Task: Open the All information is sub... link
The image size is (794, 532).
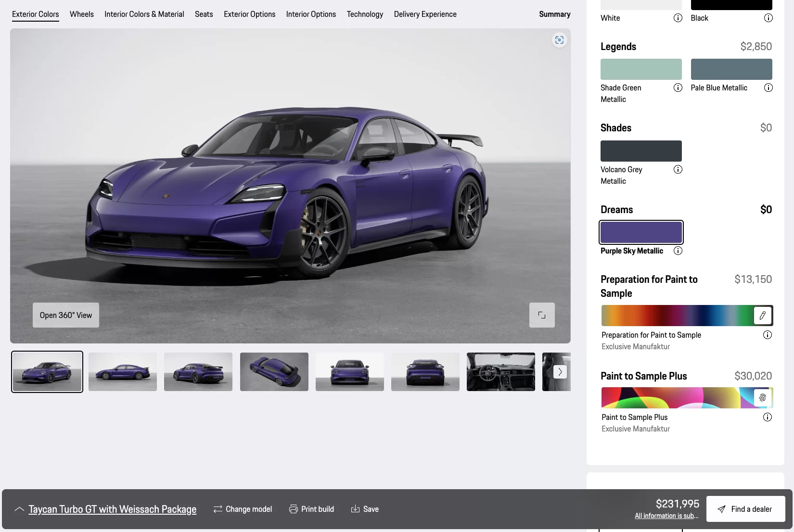Action: [x=666, y=516]
